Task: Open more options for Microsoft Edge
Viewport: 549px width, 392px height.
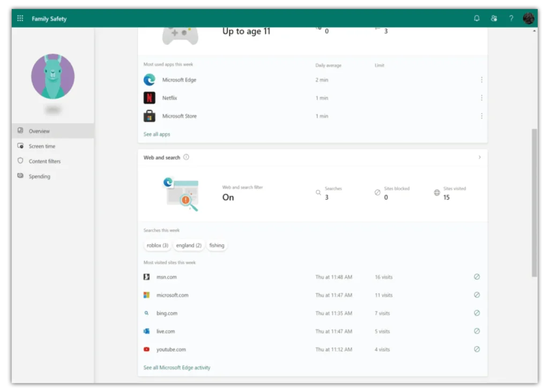Action: tap(482, 80)
